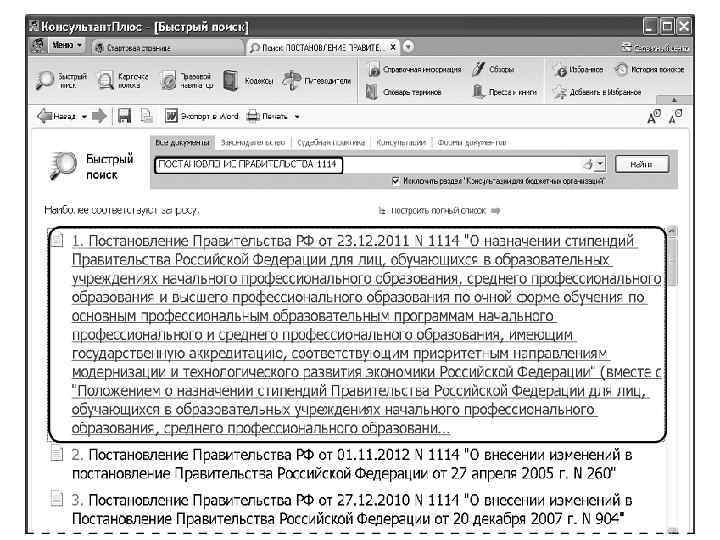Image resolution: width=720 pixels, height=540 pixels.
Task: Click scroll up arrow of results list
Action: (x=672, y=230)
